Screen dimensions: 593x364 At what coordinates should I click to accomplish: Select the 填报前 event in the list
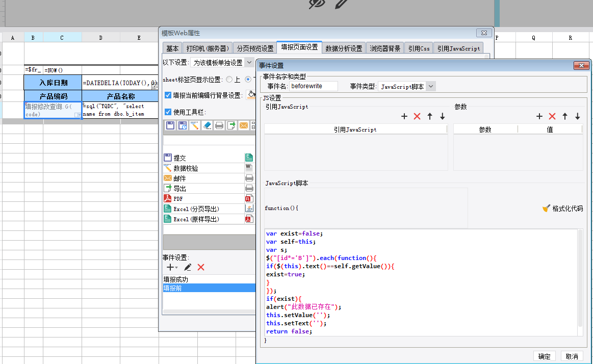click(209, 288)
